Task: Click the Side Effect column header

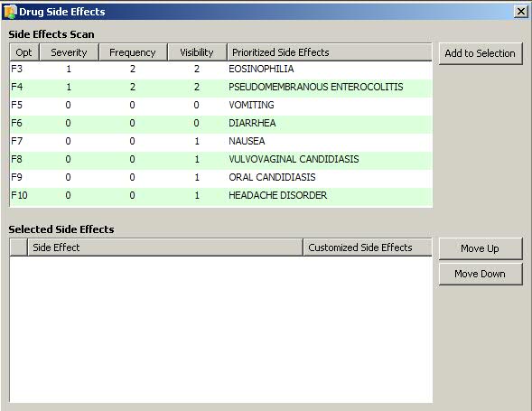Action: tap(165, 248)
